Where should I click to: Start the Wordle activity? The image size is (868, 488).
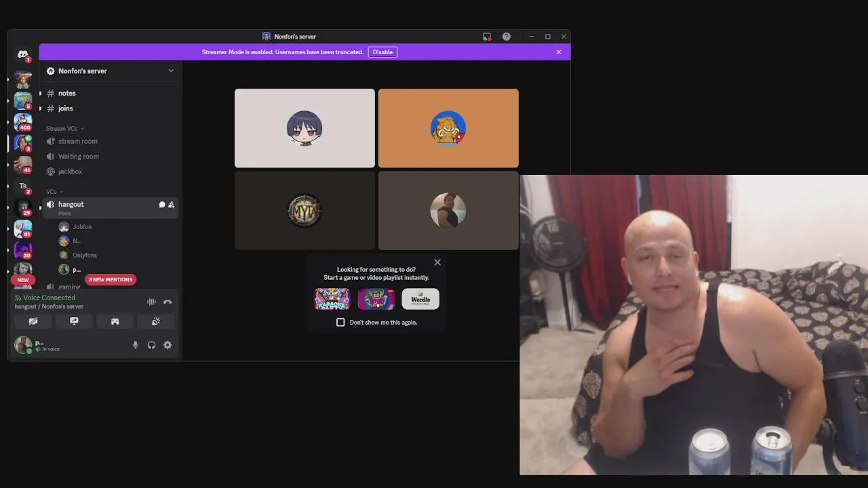click(x=420, y=299)
